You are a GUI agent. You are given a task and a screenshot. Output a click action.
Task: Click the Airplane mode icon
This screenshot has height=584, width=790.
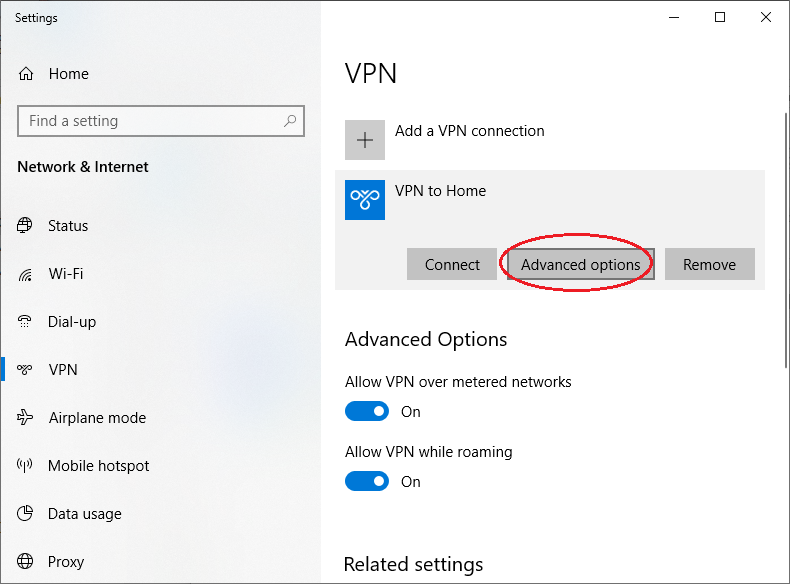coord(25,418)
